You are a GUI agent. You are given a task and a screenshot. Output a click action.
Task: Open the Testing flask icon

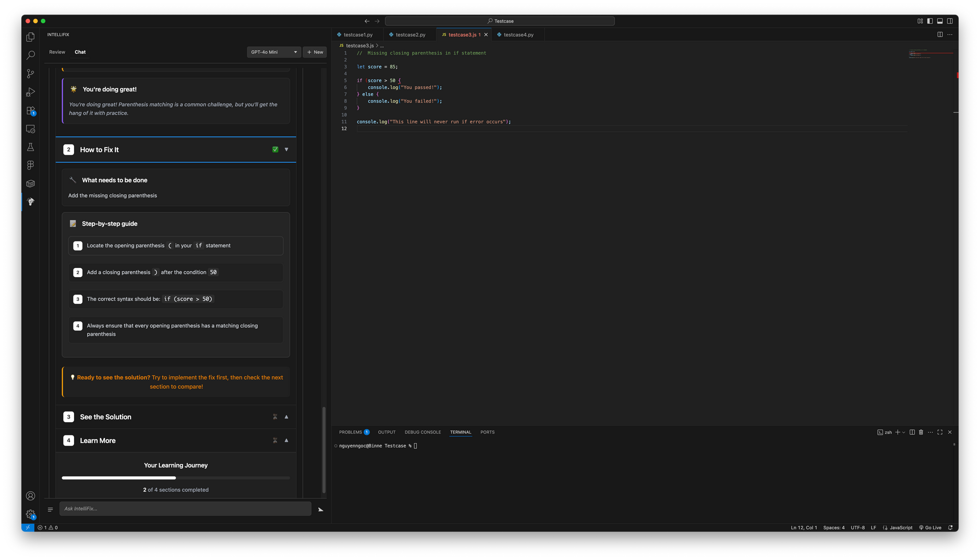pyautogui.click(x=31, y=147)
